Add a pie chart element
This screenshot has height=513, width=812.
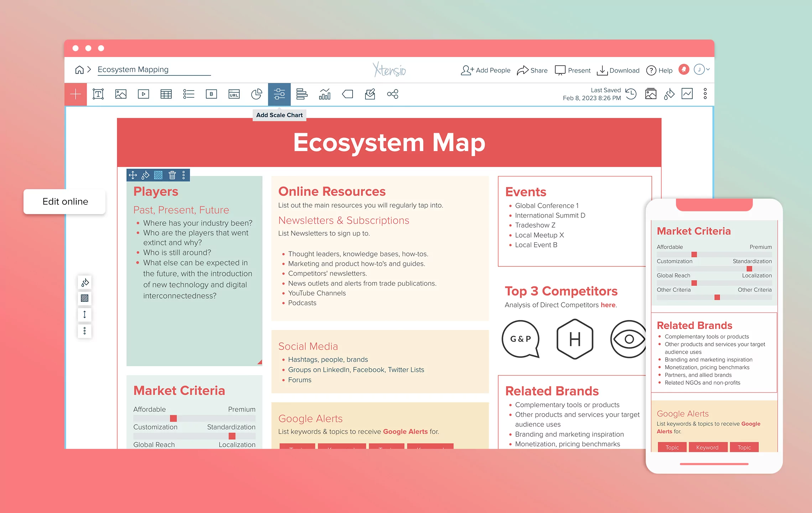257,94
